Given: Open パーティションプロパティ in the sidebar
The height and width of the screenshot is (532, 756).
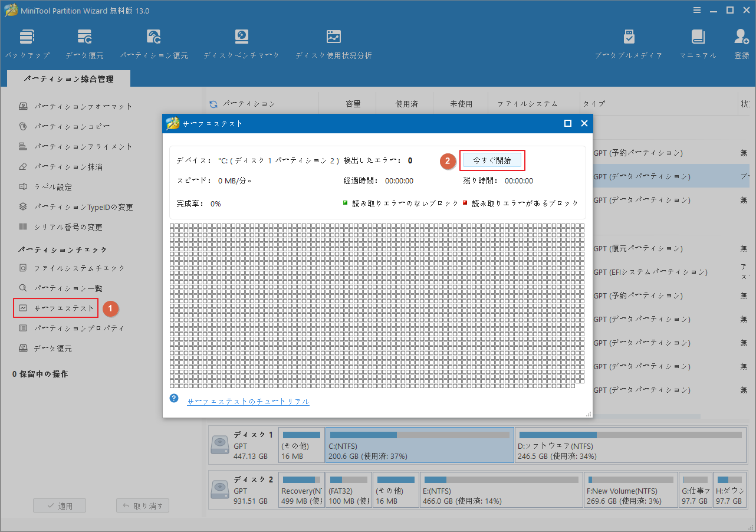Looking at the screenshot, I should pyautogui.click(x=72, y=328).
